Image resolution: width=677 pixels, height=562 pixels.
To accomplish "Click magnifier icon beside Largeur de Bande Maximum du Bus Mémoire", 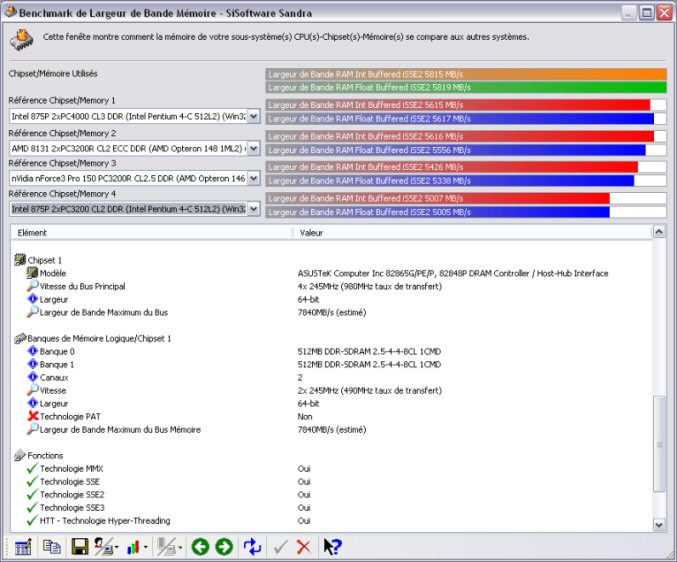I will [32, 429].
